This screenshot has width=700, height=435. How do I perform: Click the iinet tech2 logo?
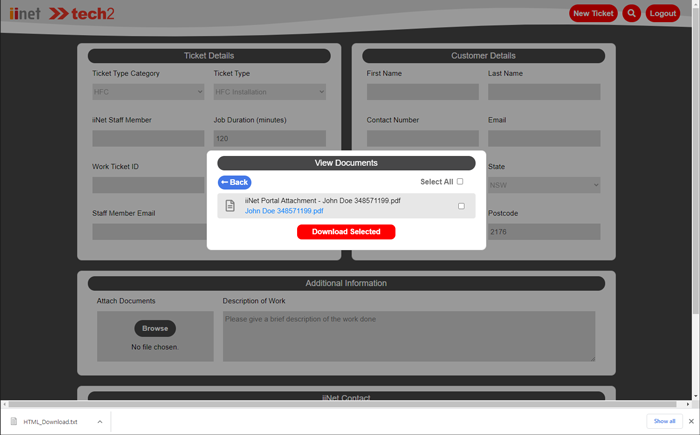62,14
